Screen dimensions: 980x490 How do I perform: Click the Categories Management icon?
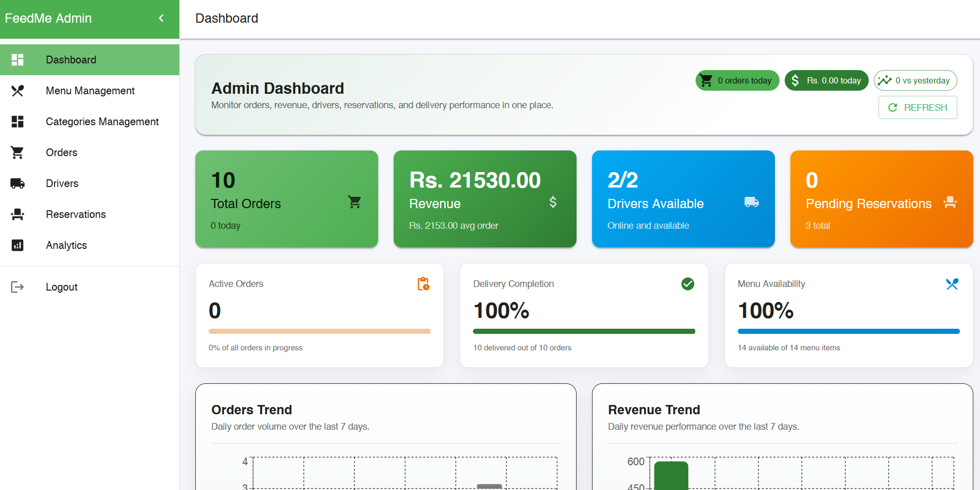tap(18, 122)
